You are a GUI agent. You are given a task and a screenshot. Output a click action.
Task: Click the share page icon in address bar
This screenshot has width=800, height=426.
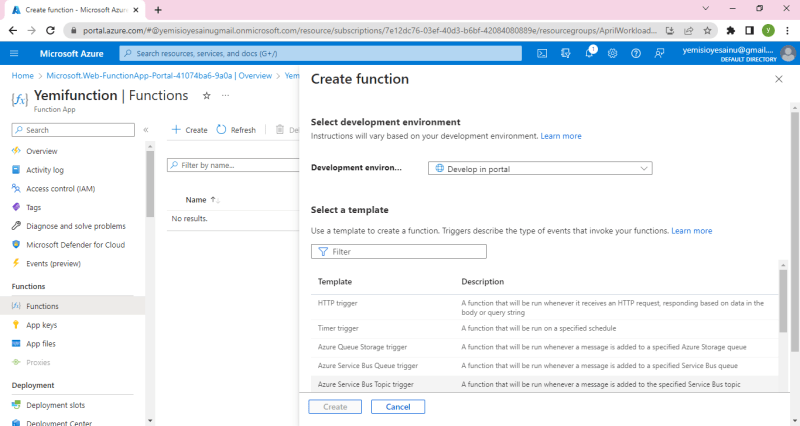(688, 31)
